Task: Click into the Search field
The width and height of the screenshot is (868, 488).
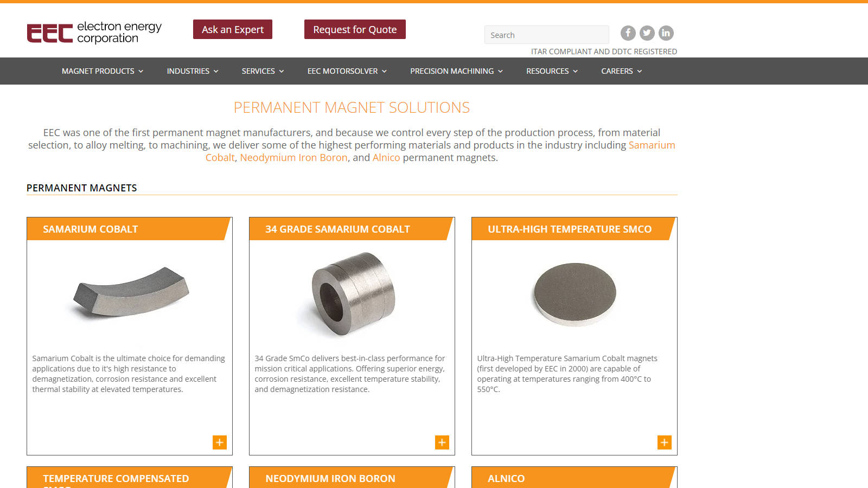Action: (547, 35)
